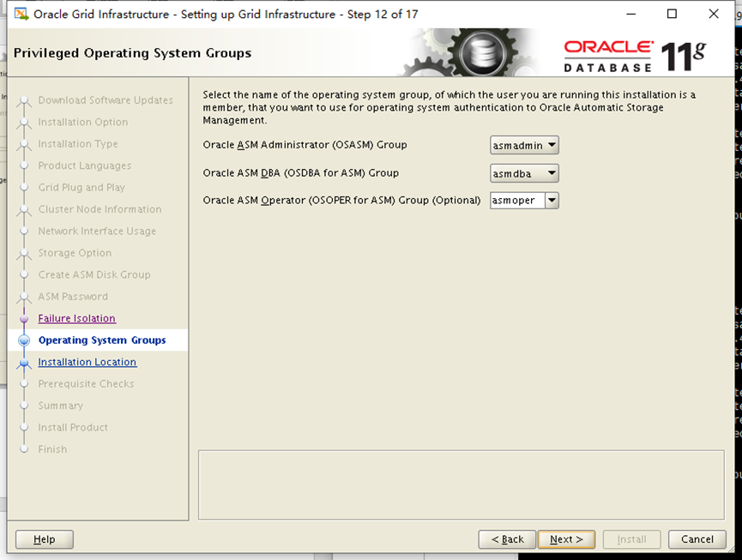Click the Oracle Database 11g logo
The image size is (742, 560).
635,54
